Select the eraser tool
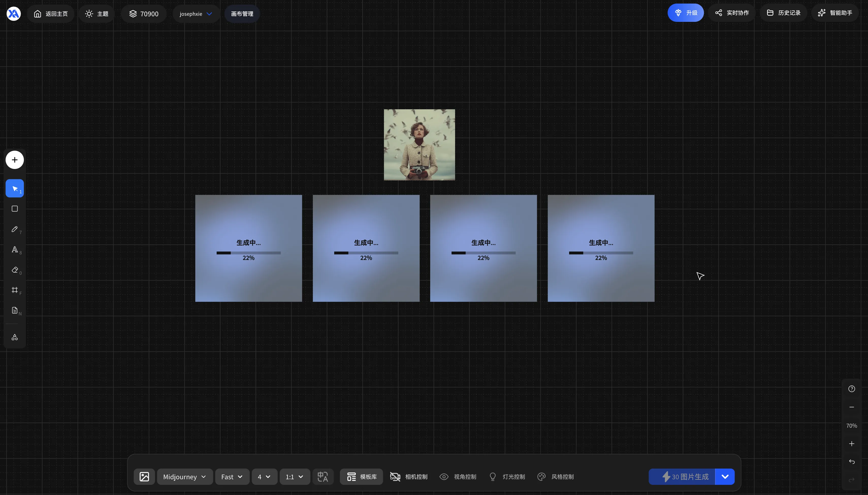Image resolution: width=868 pixels, height=495 pixels. point(15,270)
